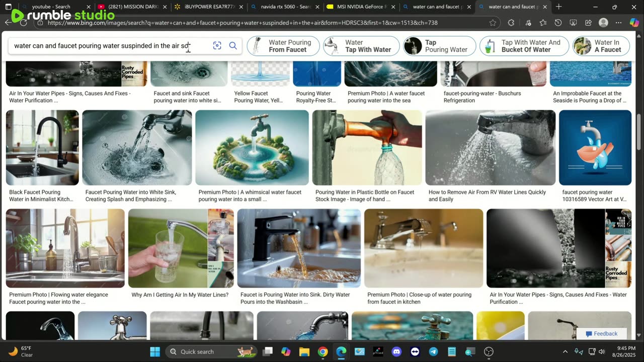
Task: Open the new tab plus button
Action: (558, 7)
